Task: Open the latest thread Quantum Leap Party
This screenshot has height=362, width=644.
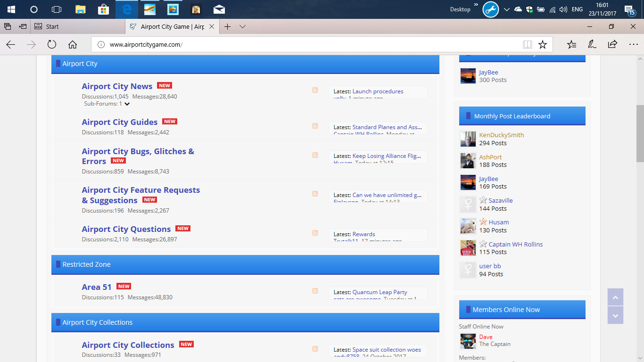Action: tap(380, 292)
